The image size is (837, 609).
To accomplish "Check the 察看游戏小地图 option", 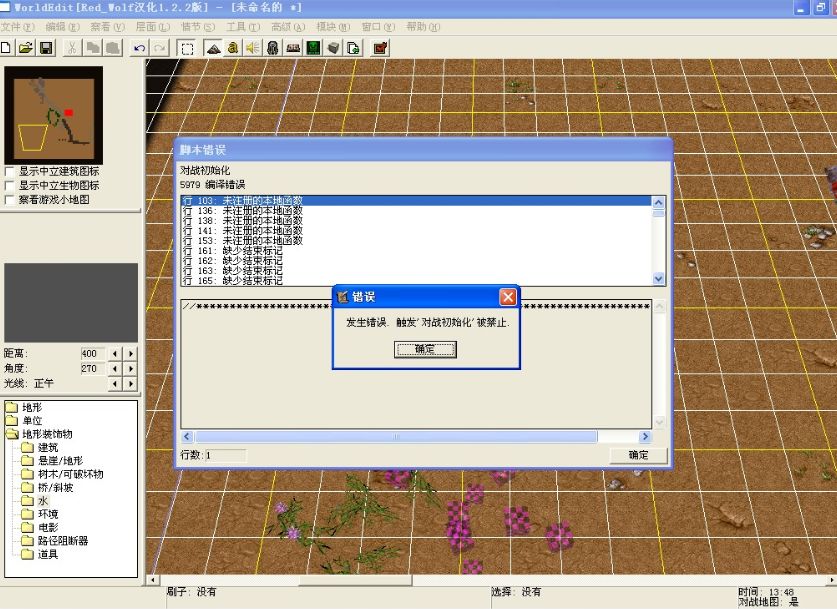I will click(10, 199).
